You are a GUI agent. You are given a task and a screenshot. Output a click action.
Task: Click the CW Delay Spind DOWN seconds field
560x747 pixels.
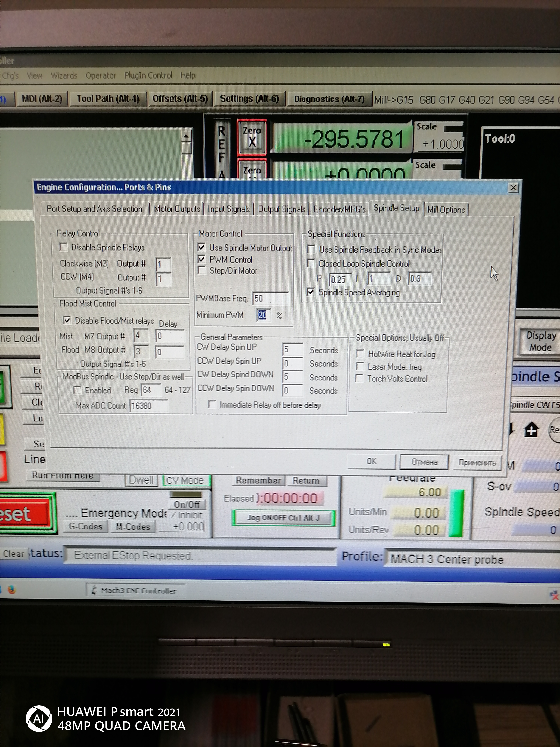coord(292,376)
